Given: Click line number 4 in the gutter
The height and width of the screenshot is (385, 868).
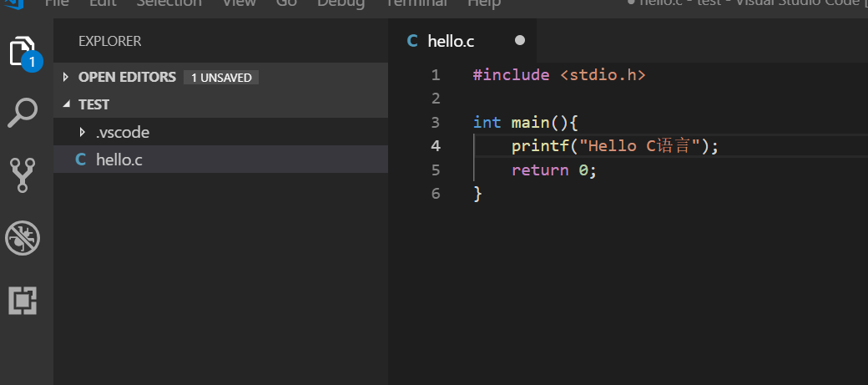Looking at the screenshot, I should [x=436, y=146].
